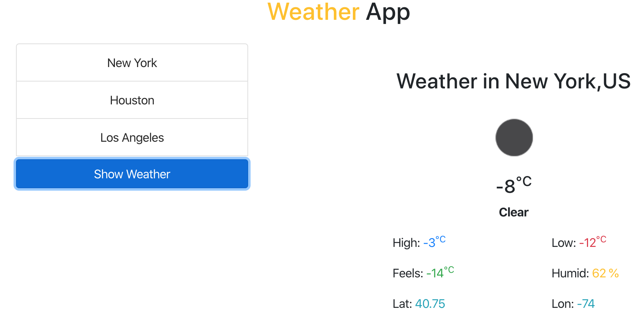
Task: Click the red -12°C low value
Action: click(592, 242)
